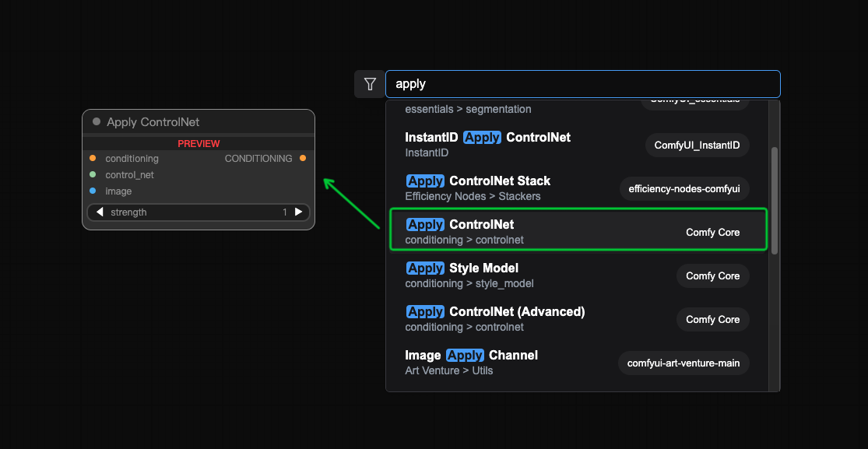Click the search field containing 'apply'
Viewport: 868px width, 449px height.
coord(582,84)
